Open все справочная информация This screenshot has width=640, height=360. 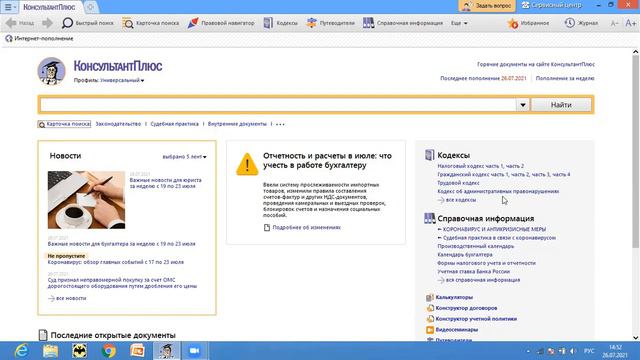coord(479,280)
